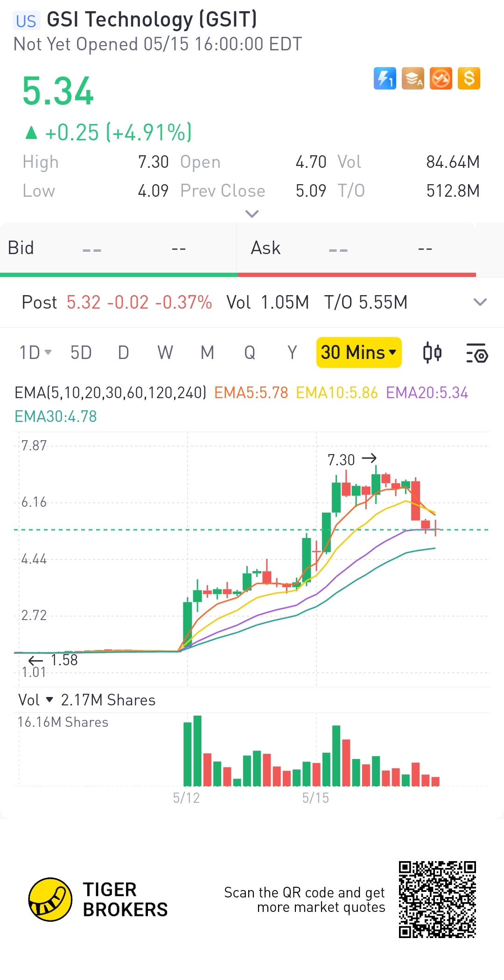Open the candlestick chart style icon
504x980 pixels.
pos(432,352)
